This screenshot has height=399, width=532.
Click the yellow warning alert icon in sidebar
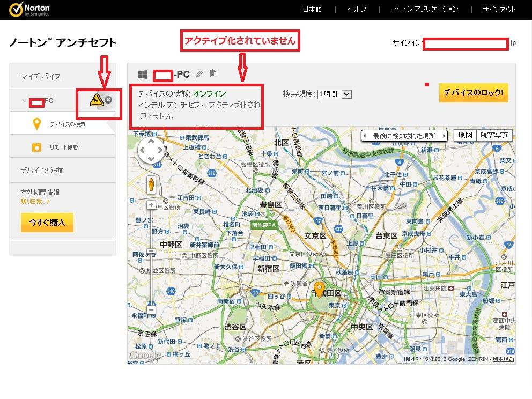97,100
